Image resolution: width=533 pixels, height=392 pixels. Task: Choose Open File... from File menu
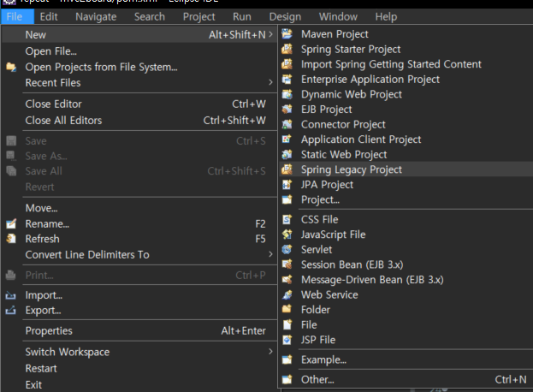pyautogui.click(x=139, y=51)
